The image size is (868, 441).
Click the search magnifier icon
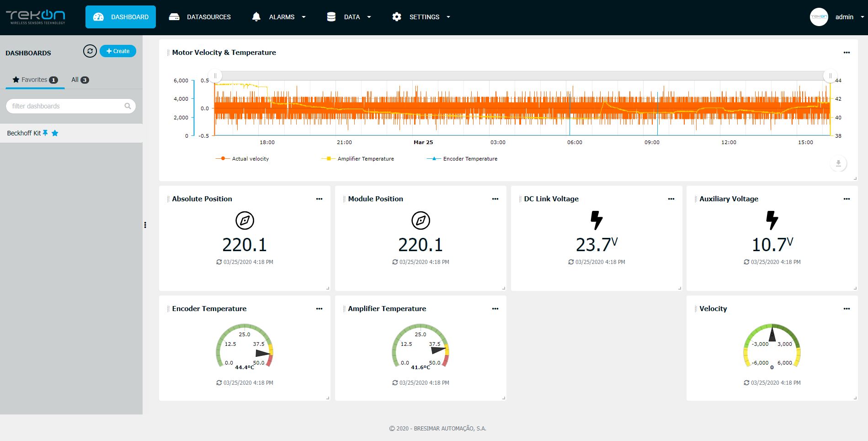(x=128, y=106)
